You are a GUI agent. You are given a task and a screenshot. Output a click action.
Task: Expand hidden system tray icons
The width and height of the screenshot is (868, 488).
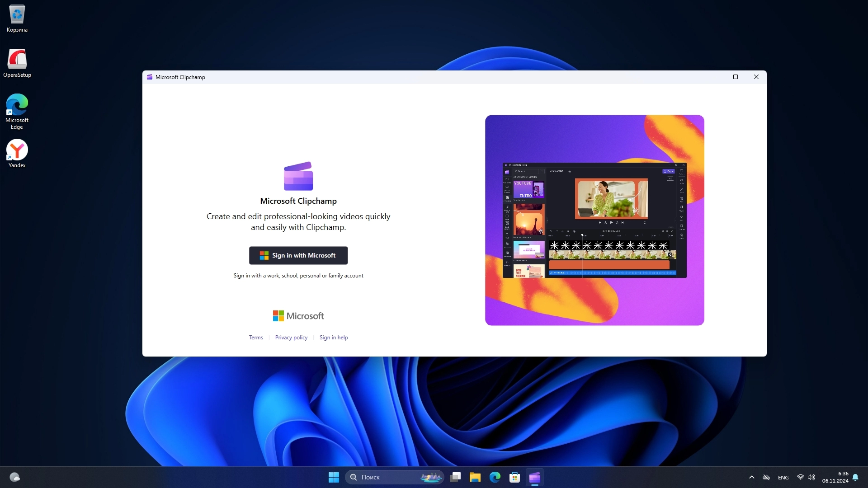pos(752,477)
